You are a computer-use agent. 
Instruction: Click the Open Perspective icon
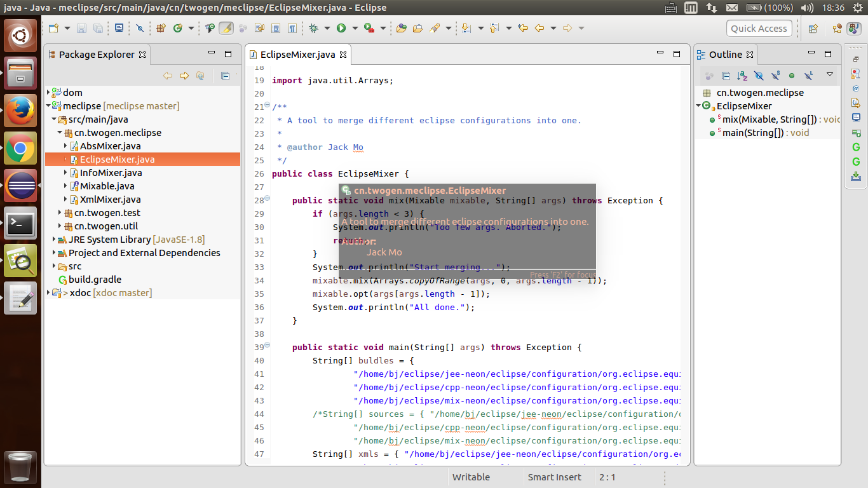tap(813, 28)
